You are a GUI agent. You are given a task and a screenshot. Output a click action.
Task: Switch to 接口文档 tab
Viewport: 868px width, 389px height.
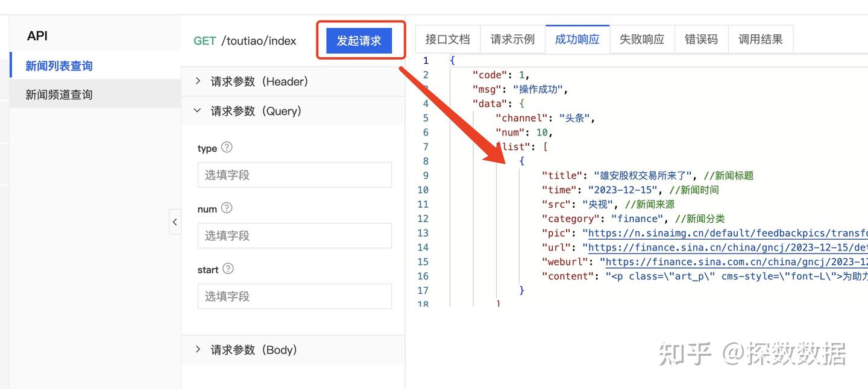tap(447, 40)
